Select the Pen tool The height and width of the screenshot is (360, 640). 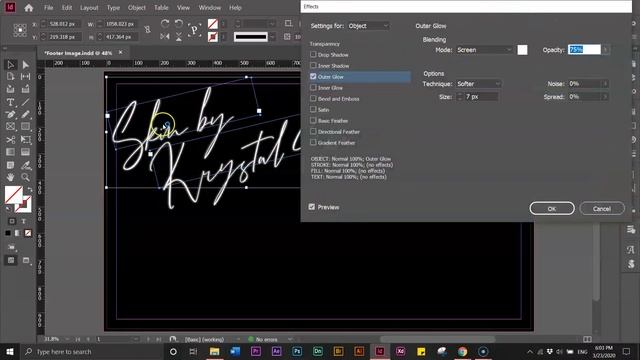coord(11,115)
